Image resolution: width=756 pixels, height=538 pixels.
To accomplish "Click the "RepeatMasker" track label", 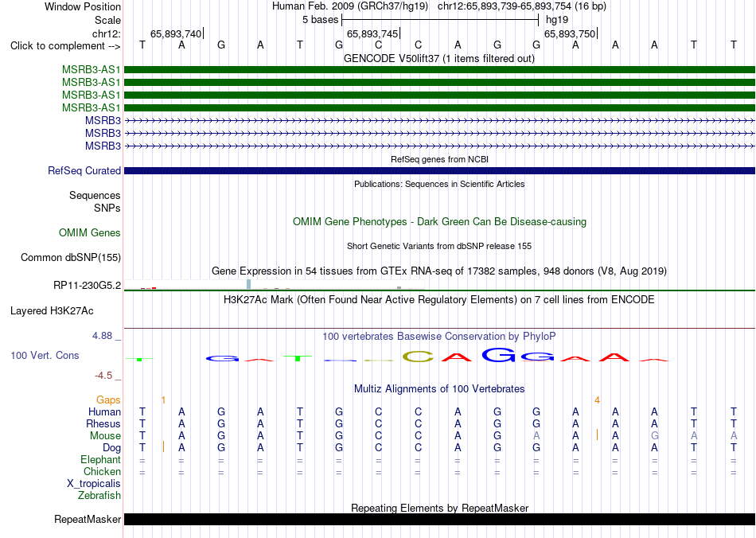I will [88, 520].
